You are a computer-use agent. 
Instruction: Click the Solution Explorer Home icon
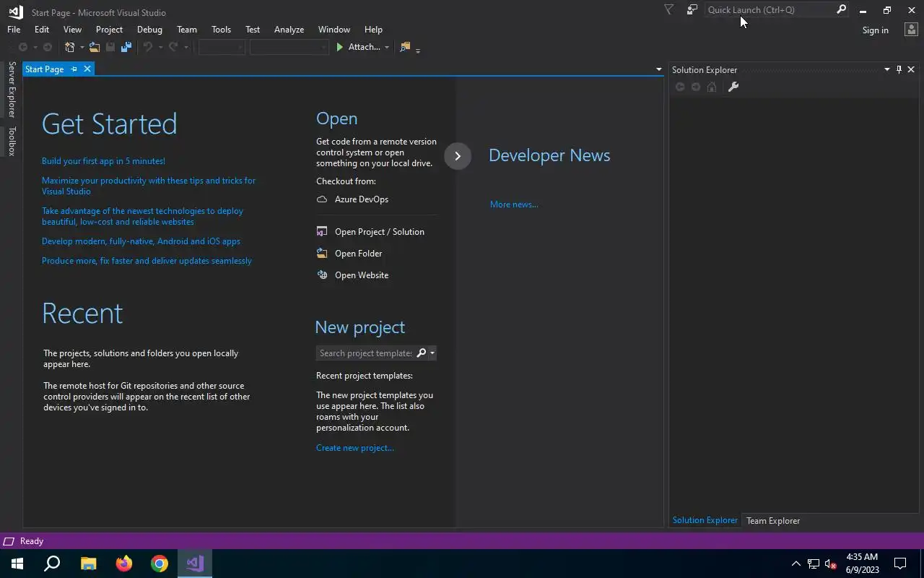coord(712,87)
